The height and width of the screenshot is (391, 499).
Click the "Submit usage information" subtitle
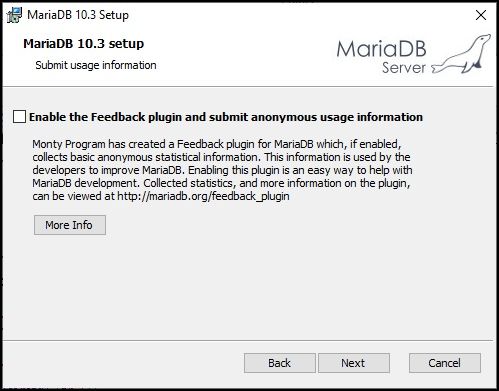tap(96, 65)
